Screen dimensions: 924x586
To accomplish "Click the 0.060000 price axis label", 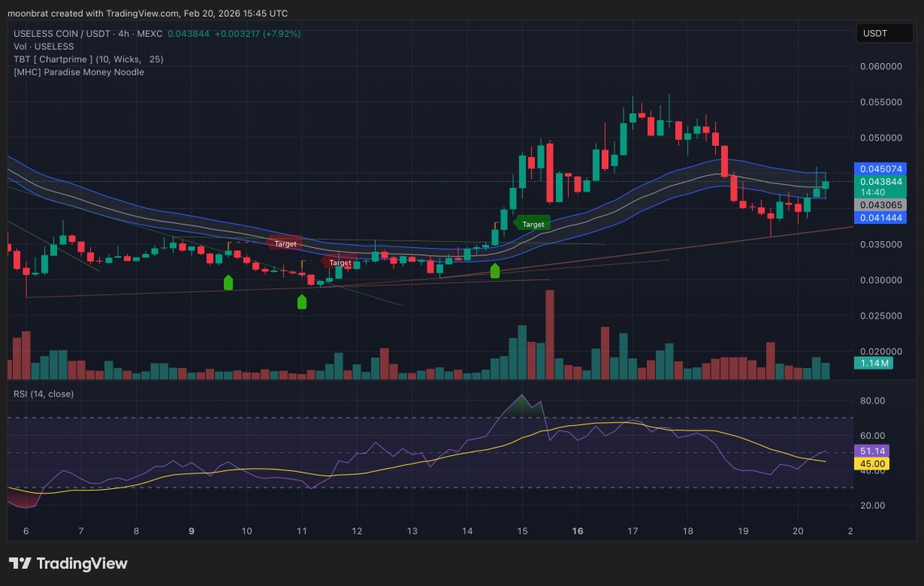I will (880, 66).
